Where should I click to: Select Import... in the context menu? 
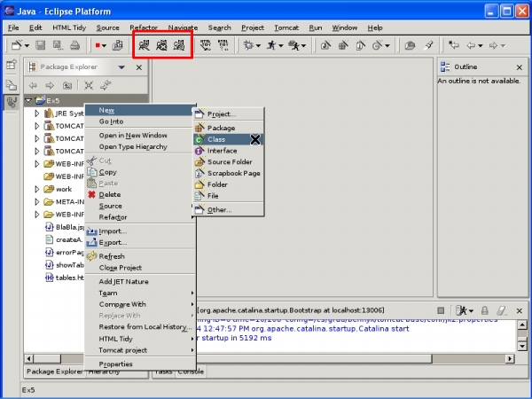coord(140,231)
